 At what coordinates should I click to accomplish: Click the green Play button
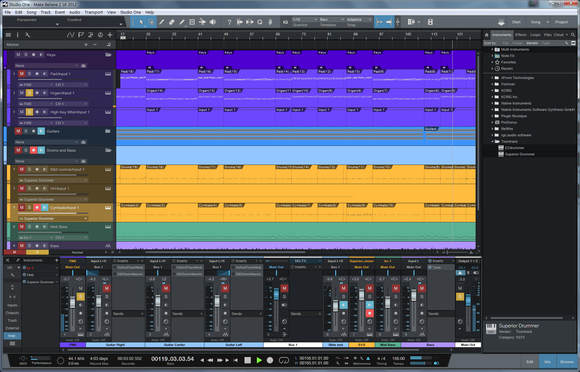[259, 360]
